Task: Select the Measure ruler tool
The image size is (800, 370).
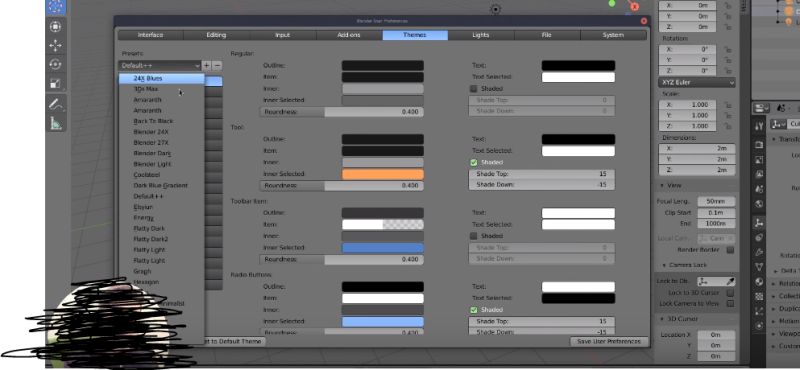Action: point(55,123)
